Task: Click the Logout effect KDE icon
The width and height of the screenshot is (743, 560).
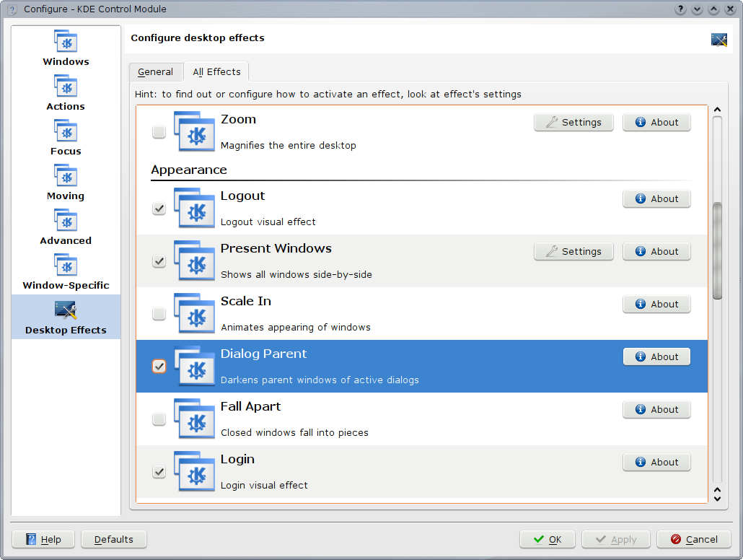Action: pyautogui.click(x=194, y=208)
